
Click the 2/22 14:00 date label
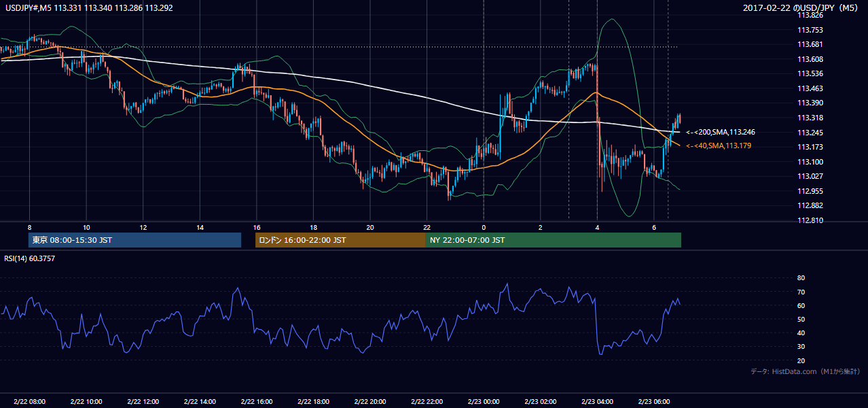click(x=200, y=402)
